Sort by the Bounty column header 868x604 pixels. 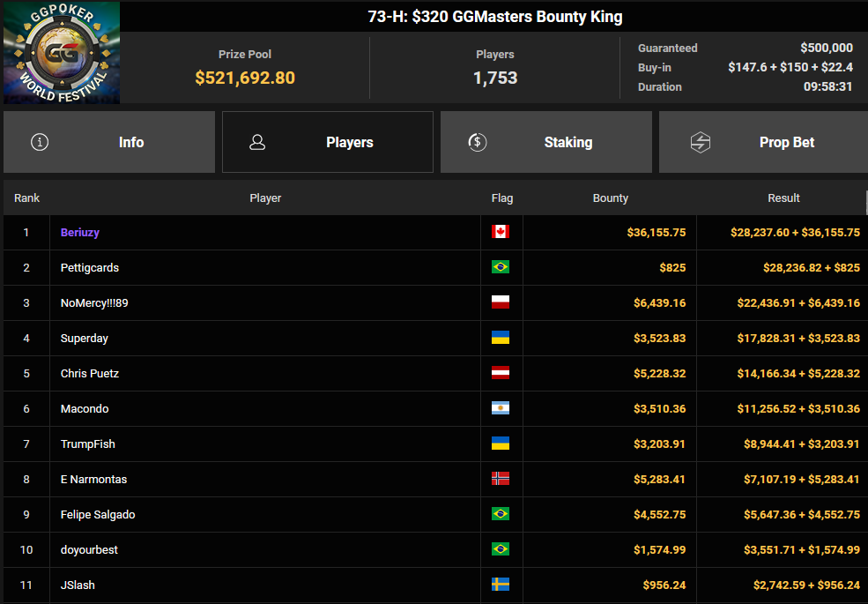[x=610, y=198]
